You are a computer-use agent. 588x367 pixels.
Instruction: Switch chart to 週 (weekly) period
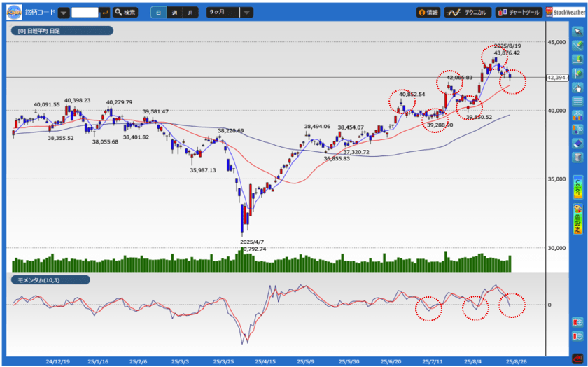(175, 13)
